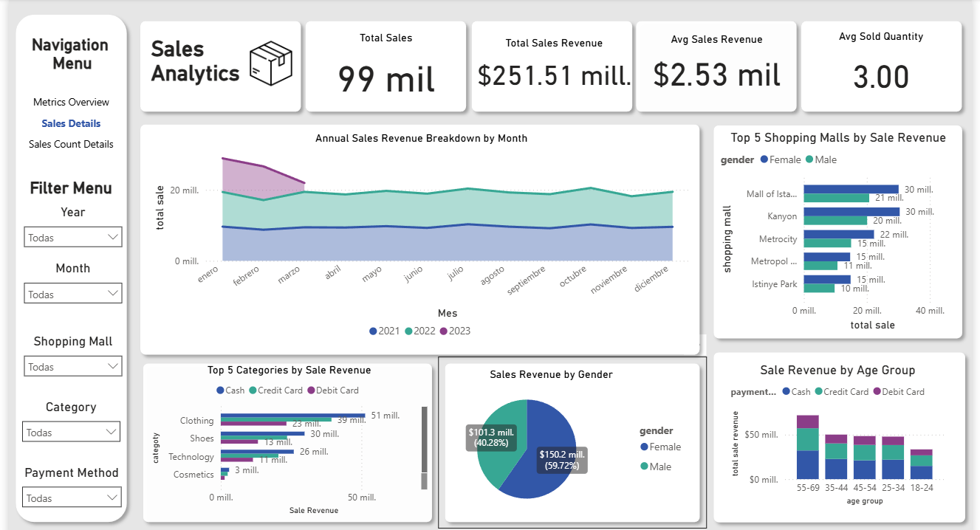
Task: Open the Month filter dropdown
Action: point(72,294)
